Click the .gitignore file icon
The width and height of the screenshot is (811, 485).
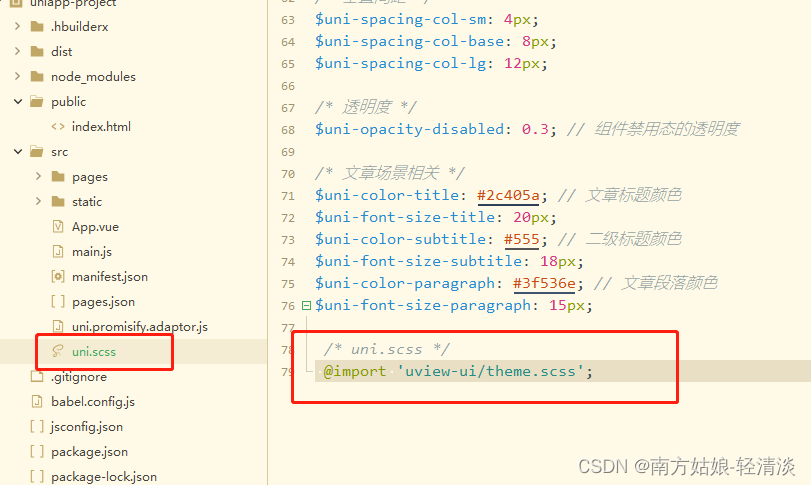point(37,376)
